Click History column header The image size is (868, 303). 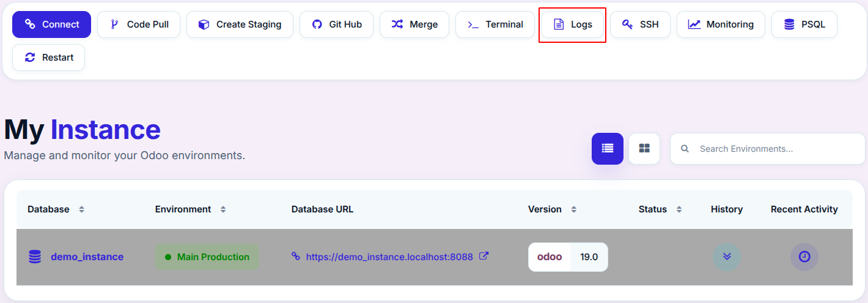tap(727, 209)
